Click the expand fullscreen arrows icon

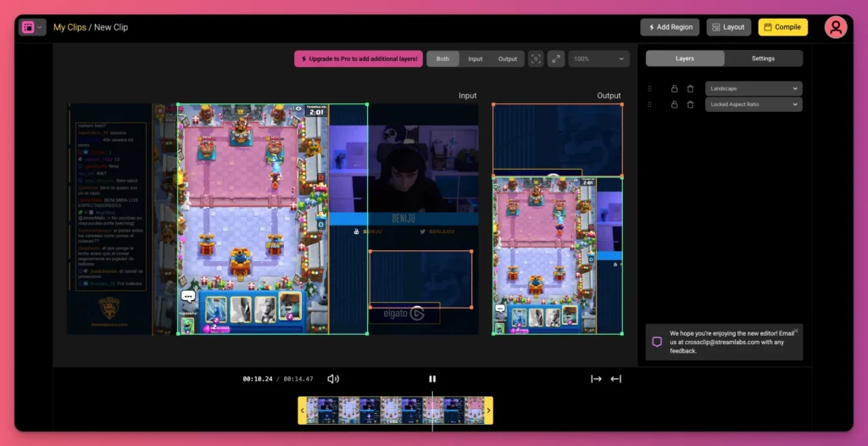pos(556,59)
